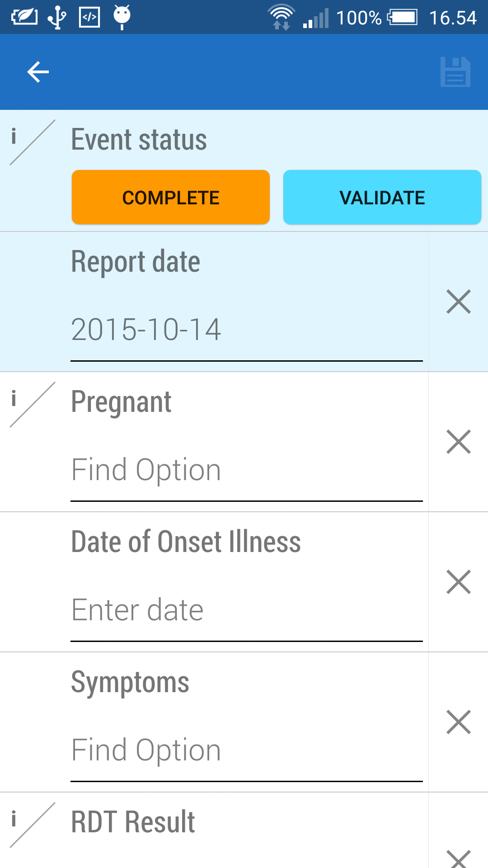Enter date for Date of Onset Illness
This screenshot has width=488, height=868.
click(x=246, y=610)
